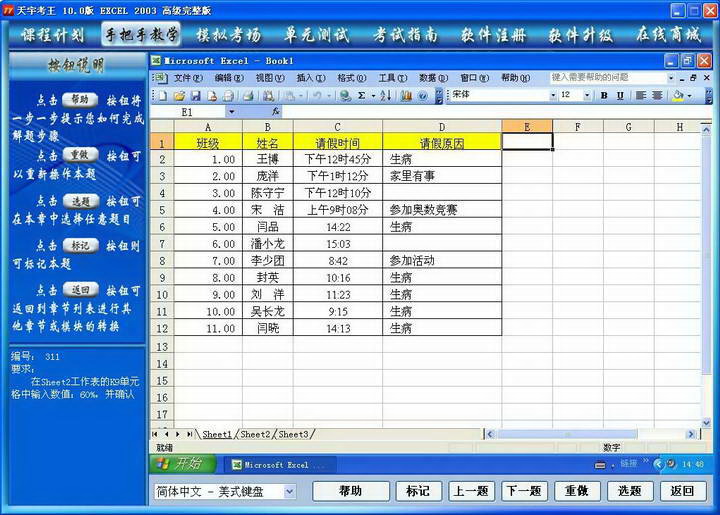Click the Excel Help question mark icon
Image resolution: width=720 pixels, height=515 pixels.
[x=423, y=95]
